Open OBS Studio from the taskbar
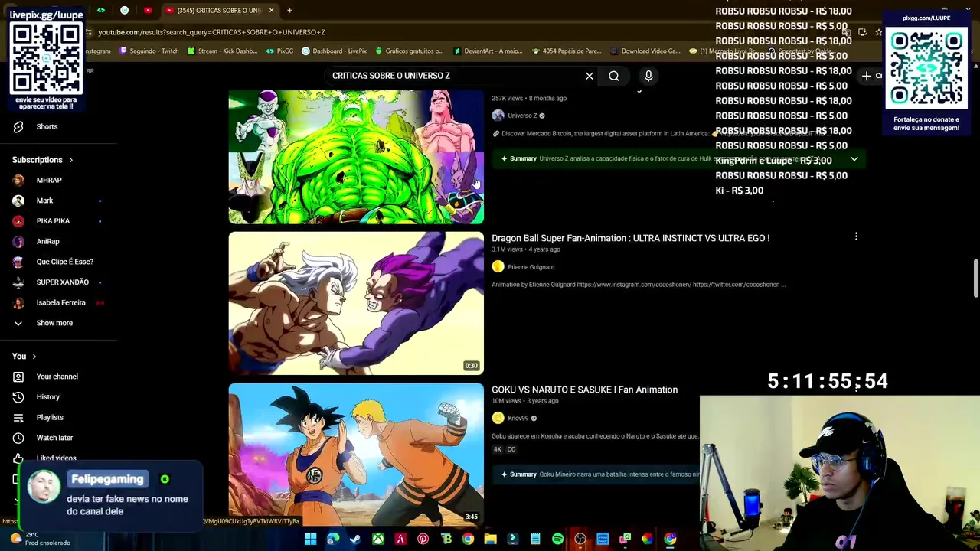Screen dimensions: 980x551 [580, 539]
